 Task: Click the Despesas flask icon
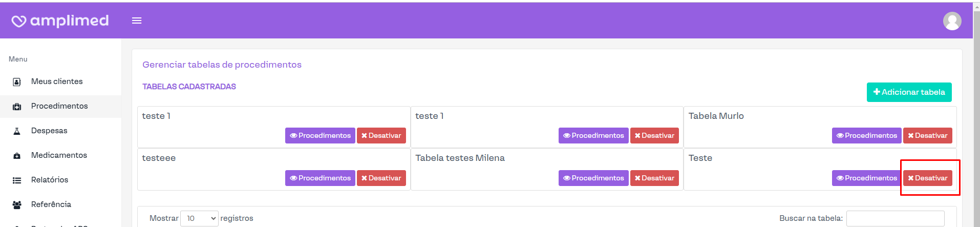coord(17,131)
